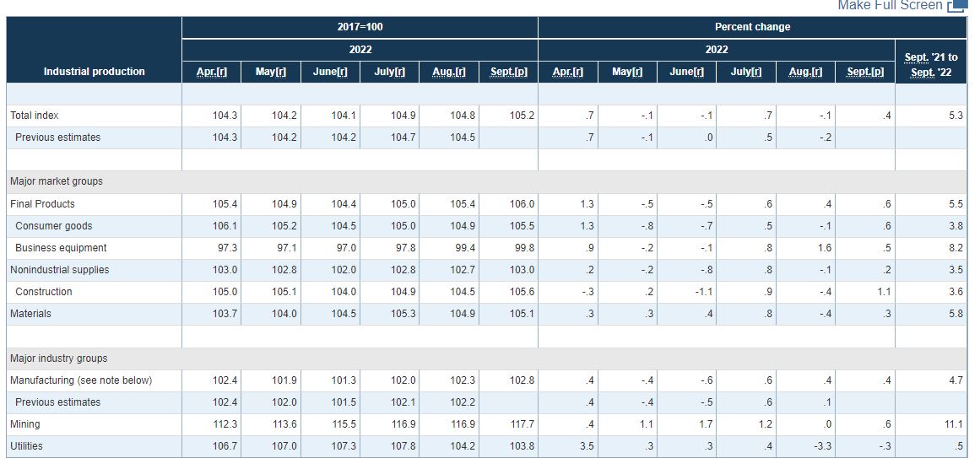The image size is (980, 469).
Task: Select the Total index row label
Action: [35, 116]
